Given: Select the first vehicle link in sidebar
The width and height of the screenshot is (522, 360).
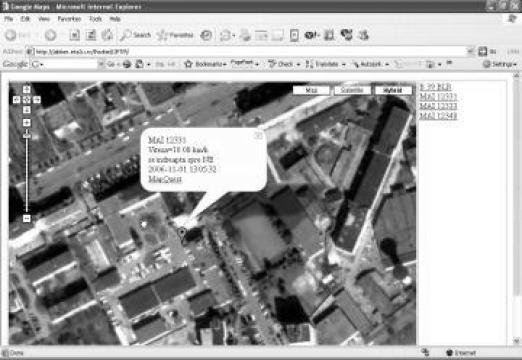Looking at the screenshot, I should 435,87.
